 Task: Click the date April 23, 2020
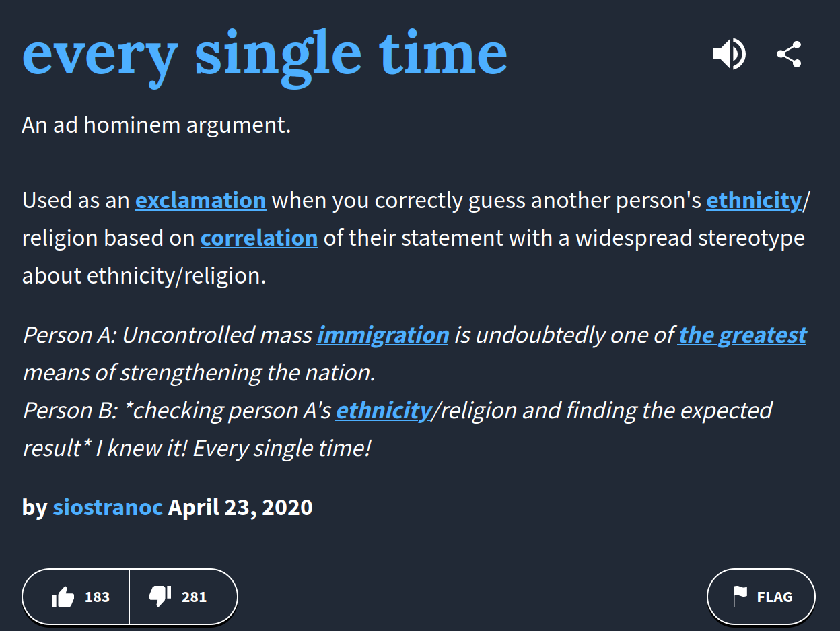240,507
